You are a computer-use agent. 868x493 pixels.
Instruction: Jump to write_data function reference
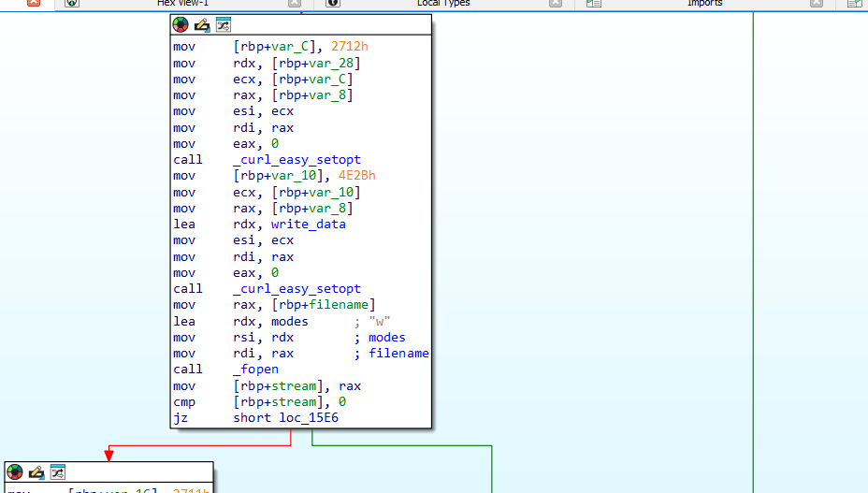click(x=309, y=225)
